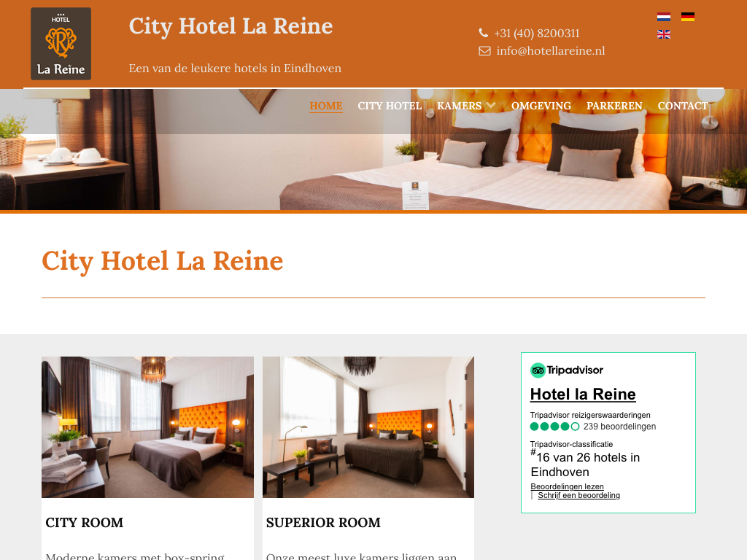Click the Tripadvisor owl logo
Viewport: 747px width, 560px height.
538,370
